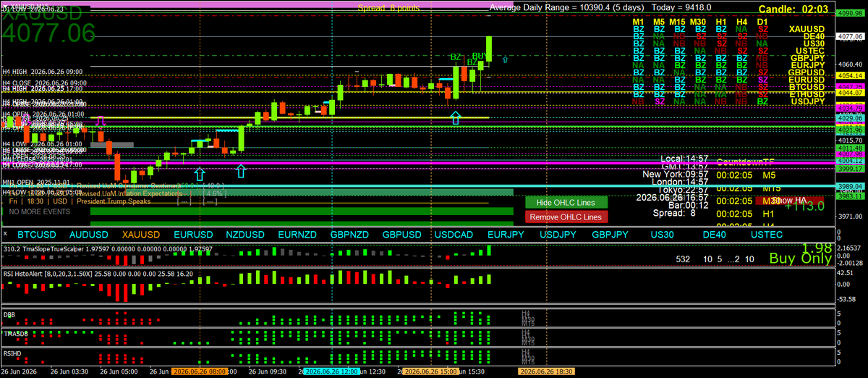Click the 2026.06.26 08:00 time marker
Screen dimensions: 868x378
tap(200, 371)
